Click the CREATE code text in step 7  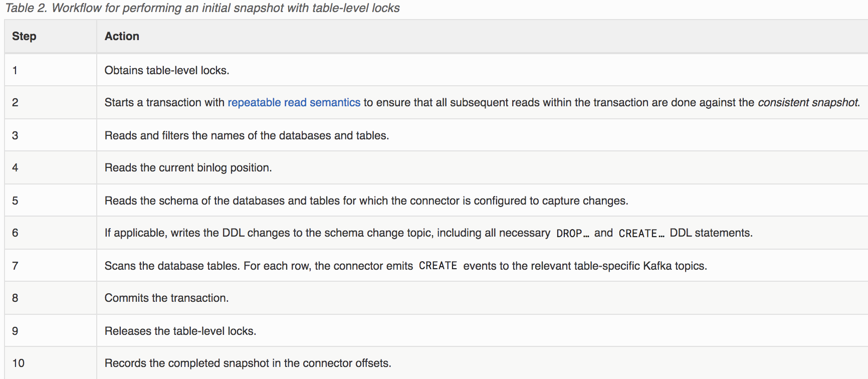pyautogui.click(x=438, y=266)
